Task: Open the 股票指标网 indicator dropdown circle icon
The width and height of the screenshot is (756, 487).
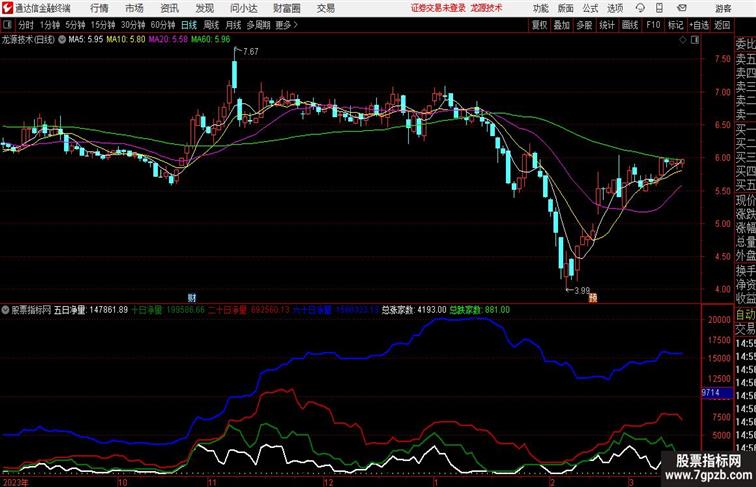Action: (5, 310)
